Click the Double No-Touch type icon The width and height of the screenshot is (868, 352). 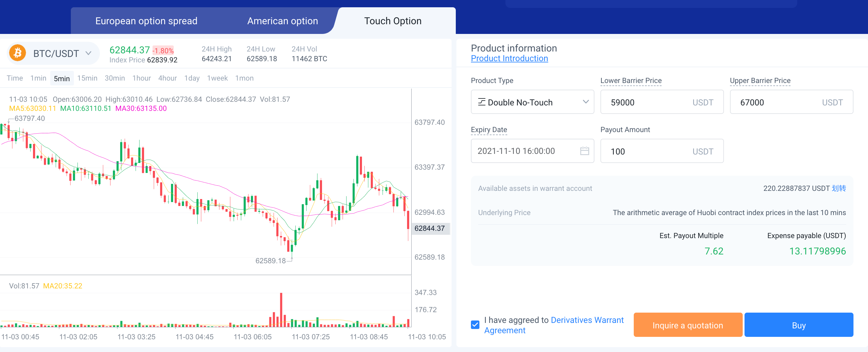[x=482, y=102]
